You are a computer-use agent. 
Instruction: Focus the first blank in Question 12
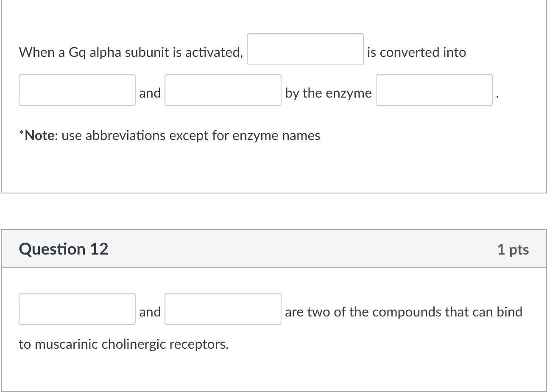pos(77,309)
